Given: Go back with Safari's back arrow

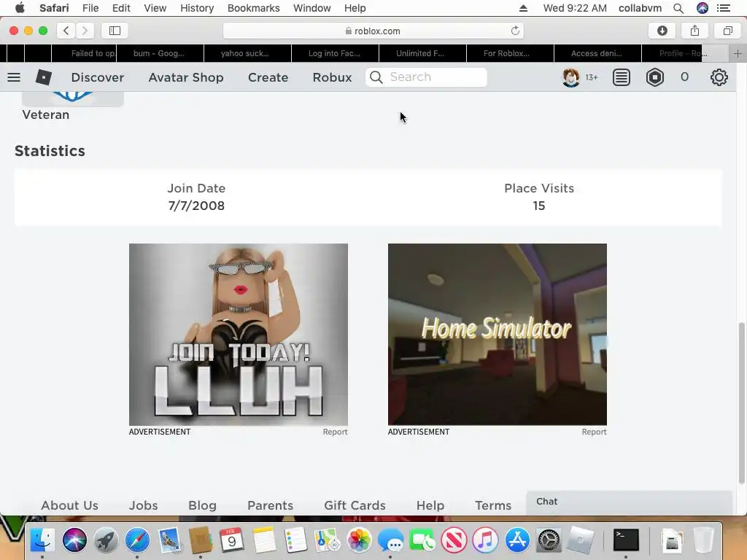Looking at the screenshot, I should click(66, 31).
